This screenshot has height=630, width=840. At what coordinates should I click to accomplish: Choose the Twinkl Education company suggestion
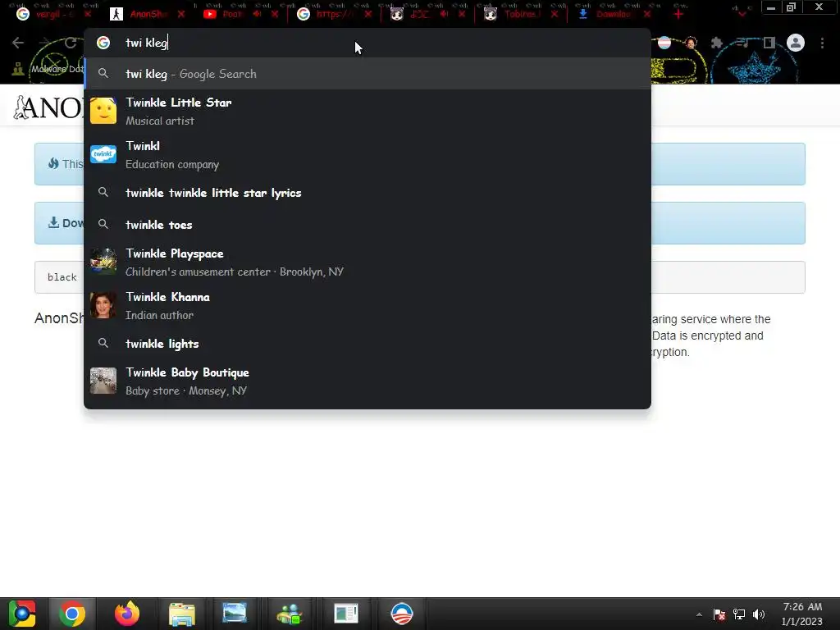tap(367, 155)
